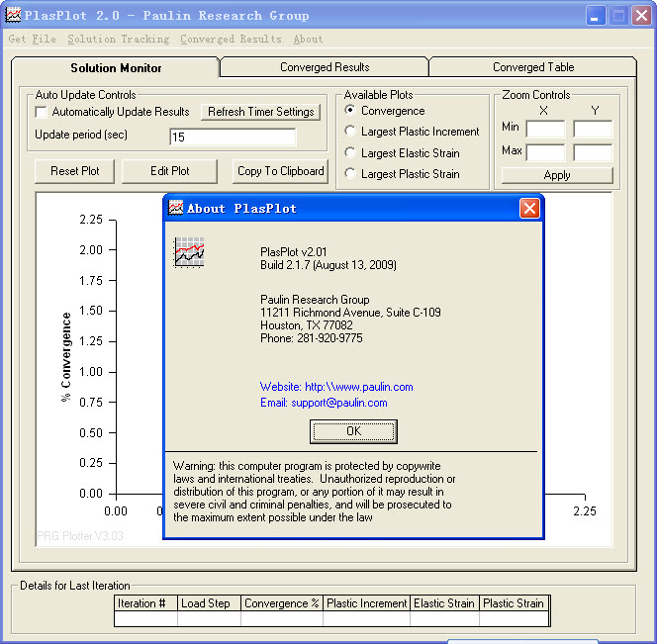Click the Reset Plot button
The height and width of the screenshot is (644, 657).
(74, 171)
